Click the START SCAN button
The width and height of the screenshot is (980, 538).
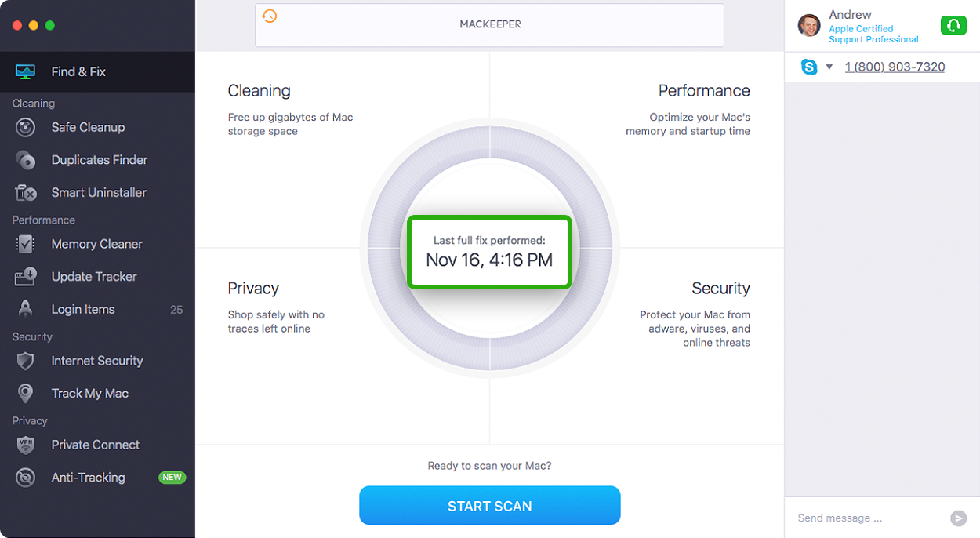490,506
